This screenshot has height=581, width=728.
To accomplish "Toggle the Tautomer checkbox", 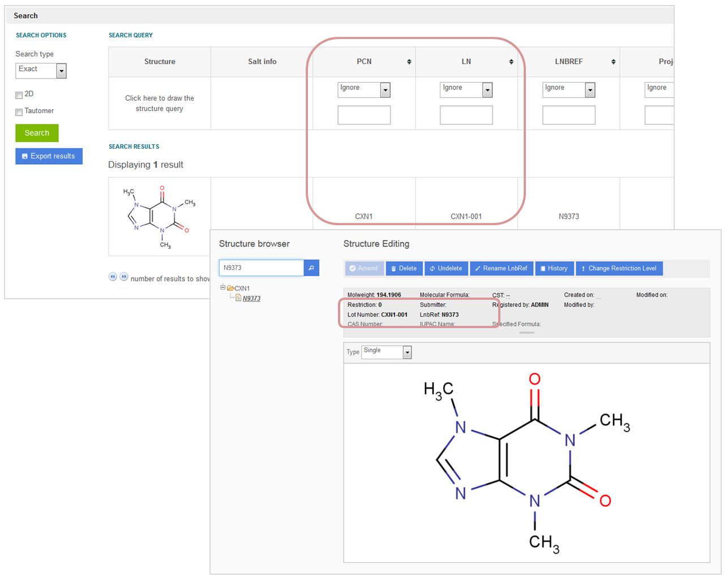I will point(19,112).
